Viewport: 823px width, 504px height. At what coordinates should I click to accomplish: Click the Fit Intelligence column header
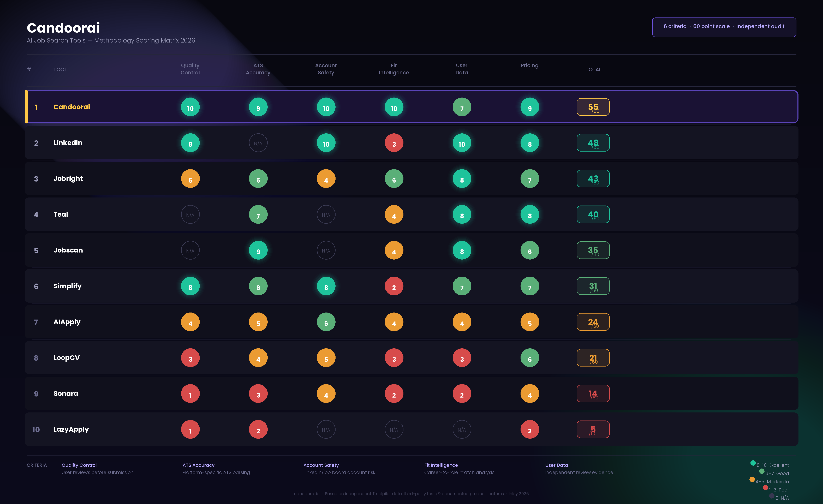coord(394,69)
